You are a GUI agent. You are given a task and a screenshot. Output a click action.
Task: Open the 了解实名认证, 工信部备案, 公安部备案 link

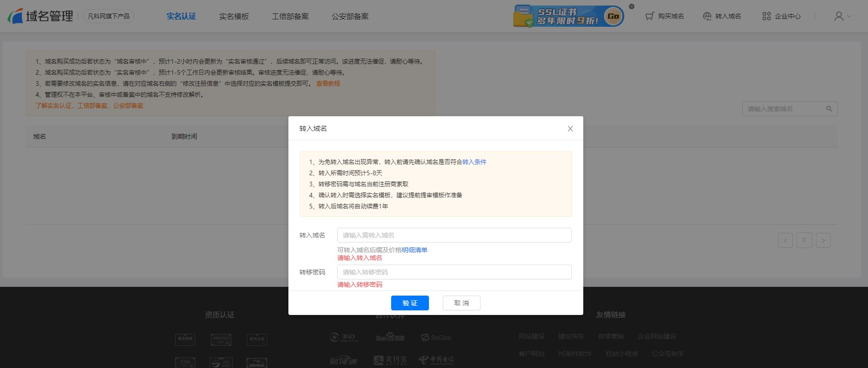[x=89, y=106]
